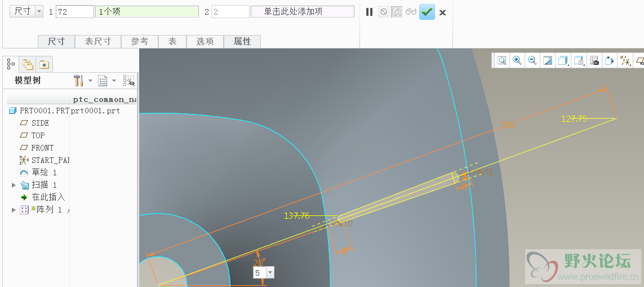644x287 pixels.
Task: Select 草绘 1 sketch feature
Action: click(38, 173)
